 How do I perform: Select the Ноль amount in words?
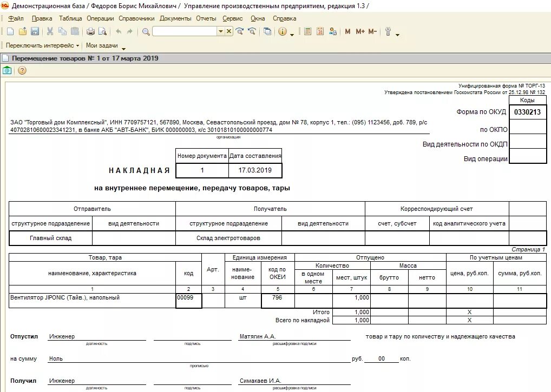(56, 358)
